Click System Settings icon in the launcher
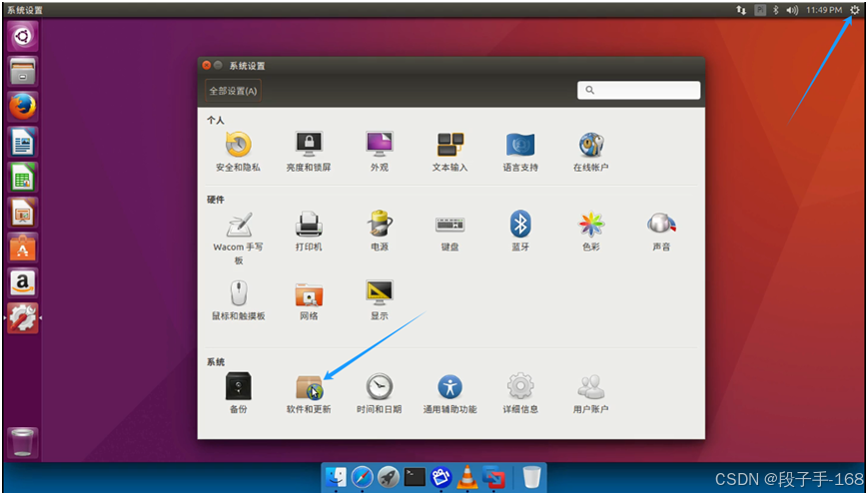The image size is (868, 495). pyautogui.click(x=23, y=318)
